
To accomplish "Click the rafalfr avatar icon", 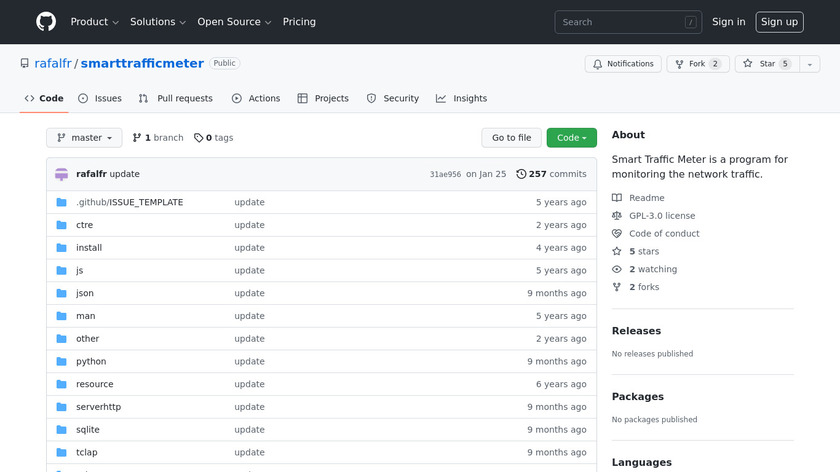I will (62, 174).
